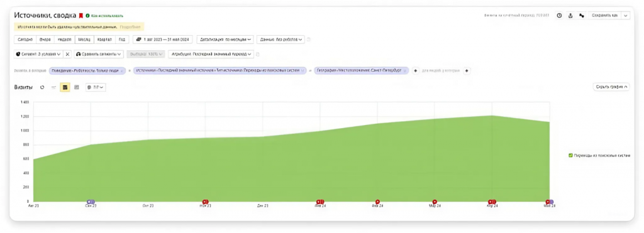Viewport: 644px width, 233px height.
Task: Open the date range picker with calendar icon
Action: pyautogui.click(x=163, y=40)
